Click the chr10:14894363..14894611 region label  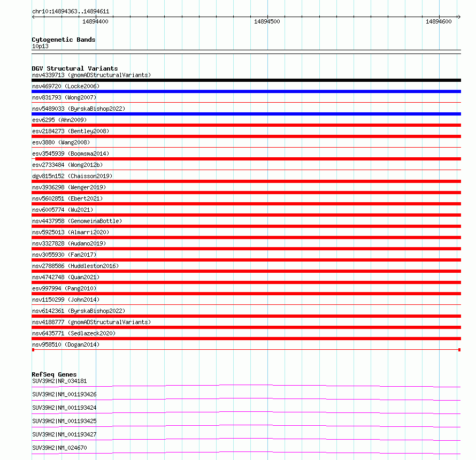(x=71, y=11)
